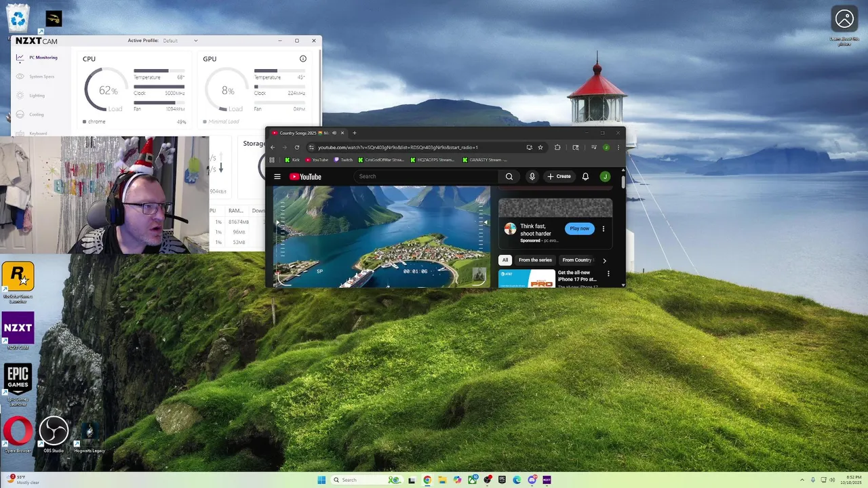Screen dimensions: 868x488
Task: Open Cooling section in NZXT CAM
Action: pyautogui.click(x=31, y=115)
